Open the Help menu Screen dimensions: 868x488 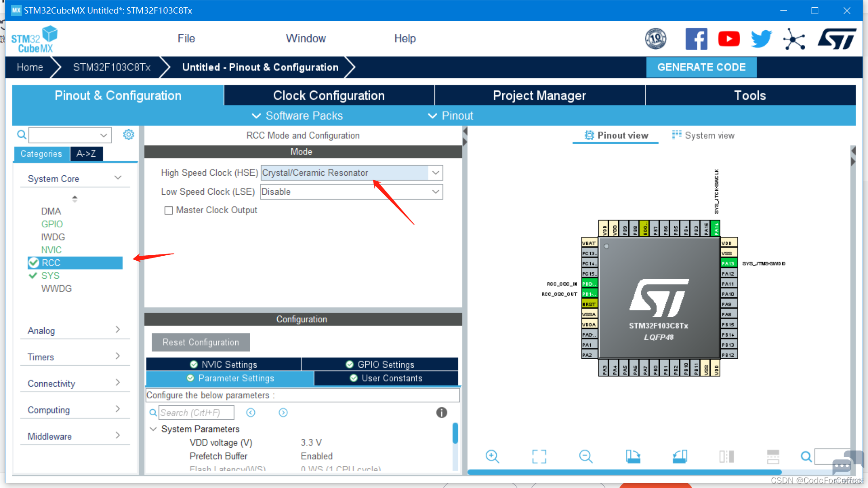coord(405,38)
